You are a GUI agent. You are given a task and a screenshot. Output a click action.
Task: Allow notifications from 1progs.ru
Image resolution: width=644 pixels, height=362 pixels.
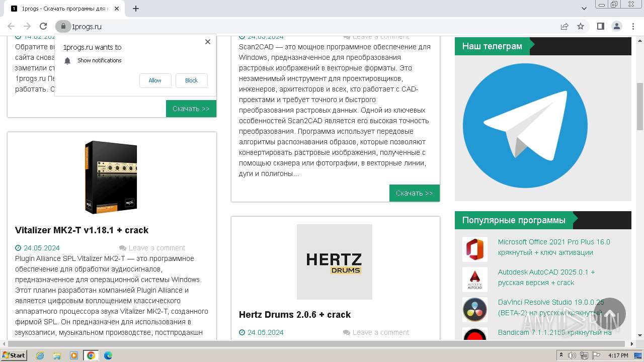coord(155,80)
